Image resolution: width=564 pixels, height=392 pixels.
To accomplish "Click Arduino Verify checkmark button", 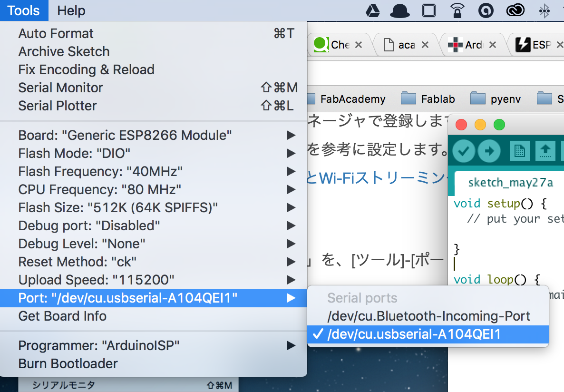I will (x=463, y=150).
